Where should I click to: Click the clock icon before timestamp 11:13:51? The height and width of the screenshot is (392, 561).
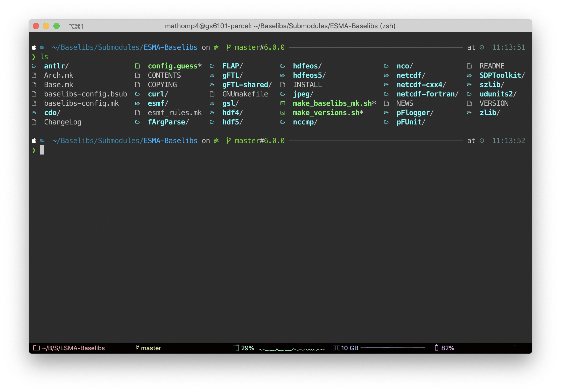coord(482,47)
